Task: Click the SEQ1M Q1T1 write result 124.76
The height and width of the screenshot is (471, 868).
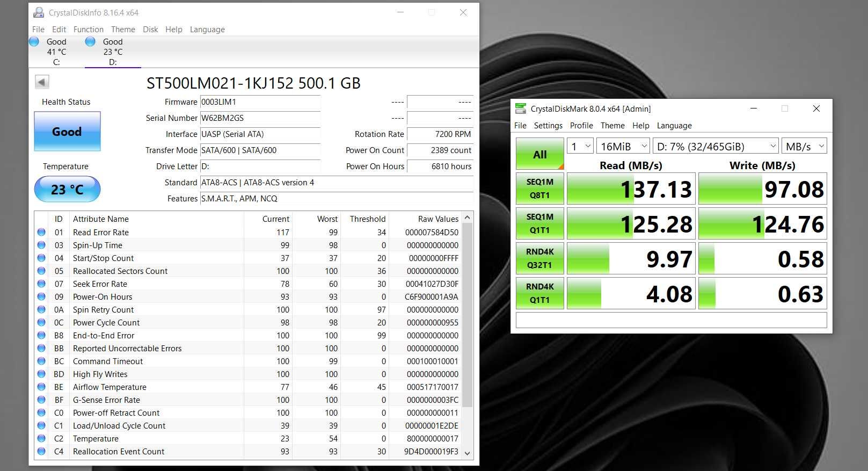Action: pyautogui.click(x=763, y=224)
